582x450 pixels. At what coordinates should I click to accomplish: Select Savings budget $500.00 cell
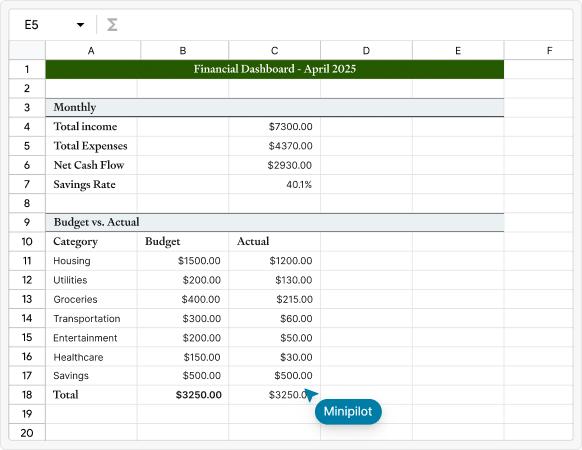[183, 376]
